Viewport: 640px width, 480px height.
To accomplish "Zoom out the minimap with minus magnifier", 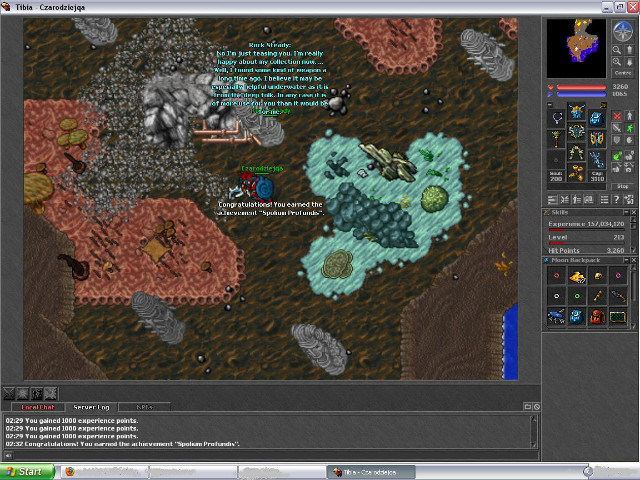I will click(617, 50).
